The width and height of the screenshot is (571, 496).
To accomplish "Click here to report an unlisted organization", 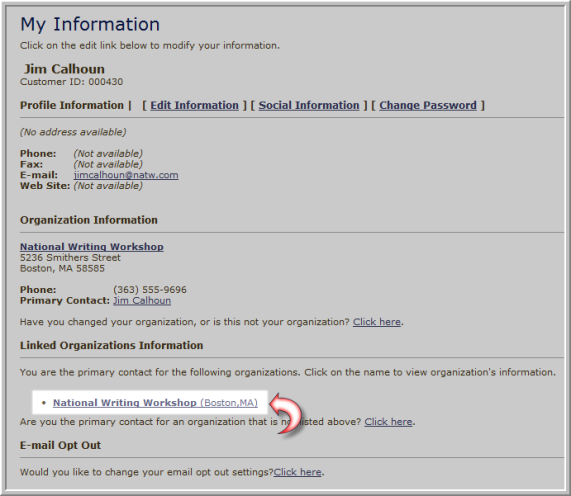I will pos(389,422).
